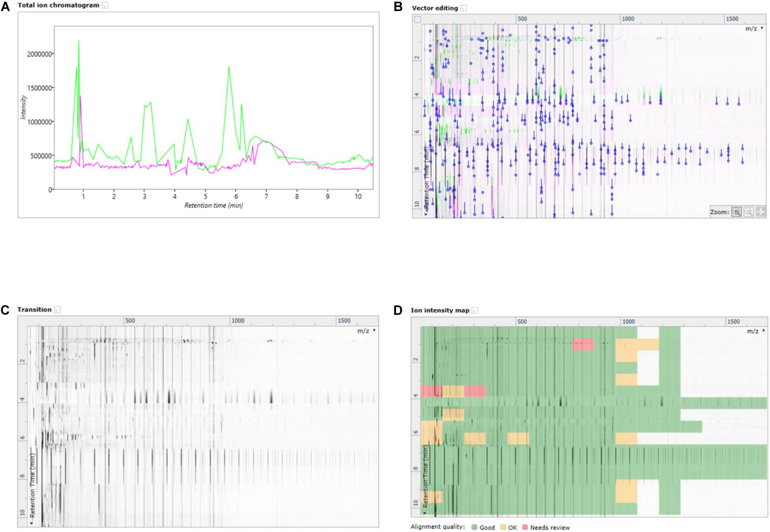
Task: Click the 1500 mark on Ion intensity map ruler
Action: [733, 322]
